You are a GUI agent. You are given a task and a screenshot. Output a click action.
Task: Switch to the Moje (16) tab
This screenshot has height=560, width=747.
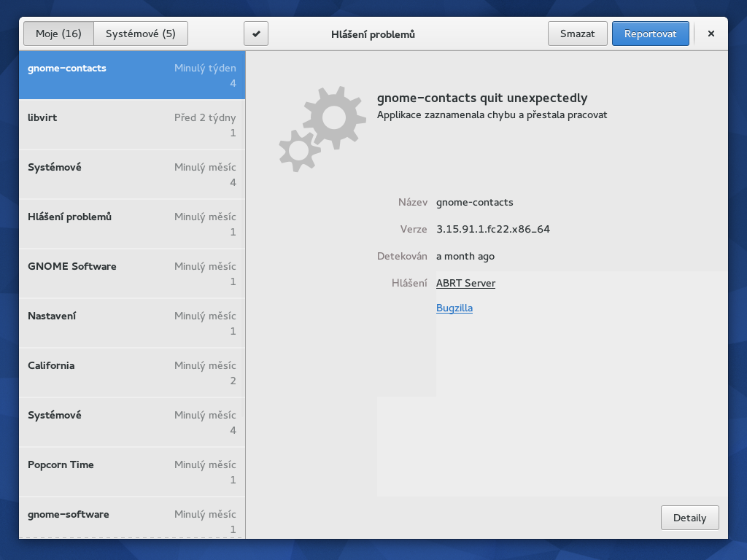pos(58,34)
